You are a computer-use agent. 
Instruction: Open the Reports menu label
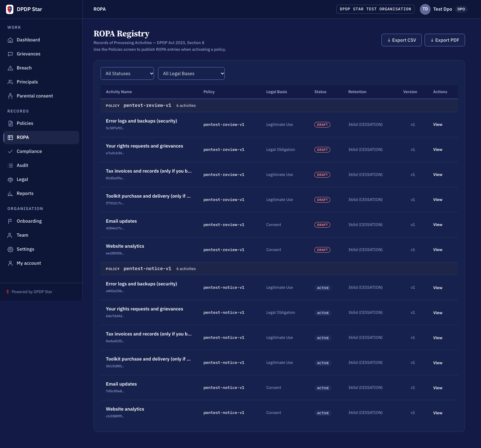pyautogui.click(x=25, y=193)
